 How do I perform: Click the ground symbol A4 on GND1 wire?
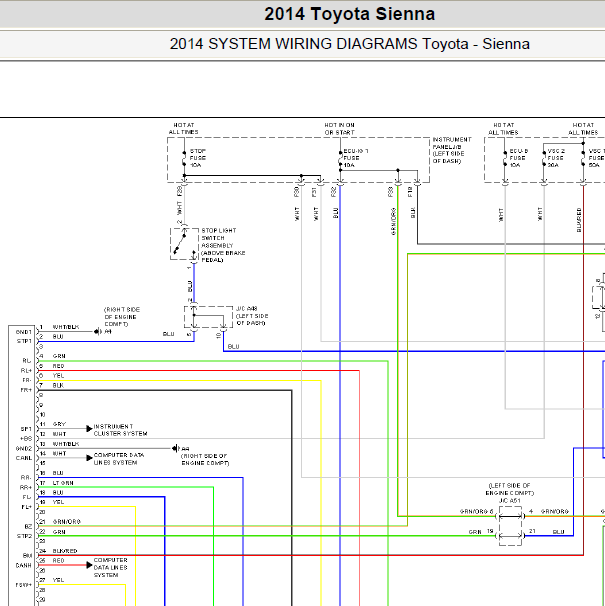click(x=98, y=332)
